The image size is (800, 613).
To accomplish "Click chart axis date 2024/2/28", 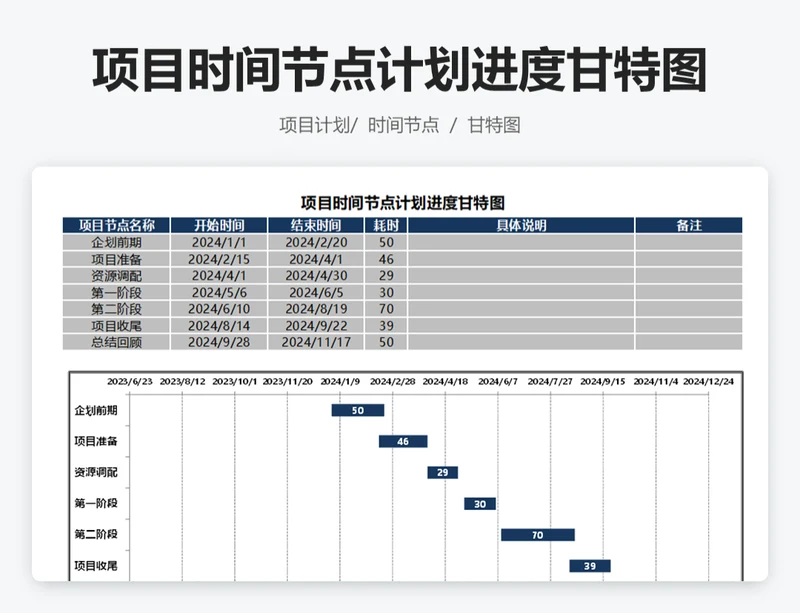I will [x=393, y=382].
